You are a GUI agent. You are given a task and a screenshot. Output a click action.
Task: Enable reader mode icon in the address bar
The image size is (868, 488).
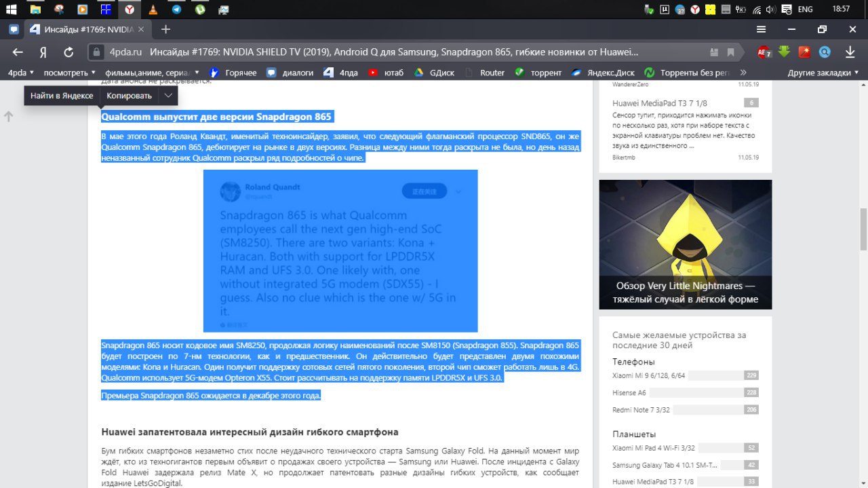tap(714, 52)
